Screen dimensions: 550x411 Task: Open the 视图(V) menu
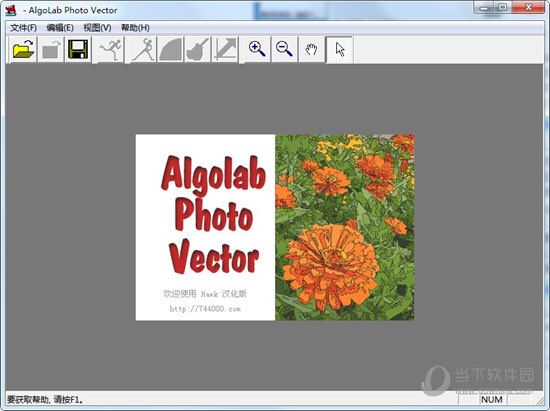pos(97,28)
